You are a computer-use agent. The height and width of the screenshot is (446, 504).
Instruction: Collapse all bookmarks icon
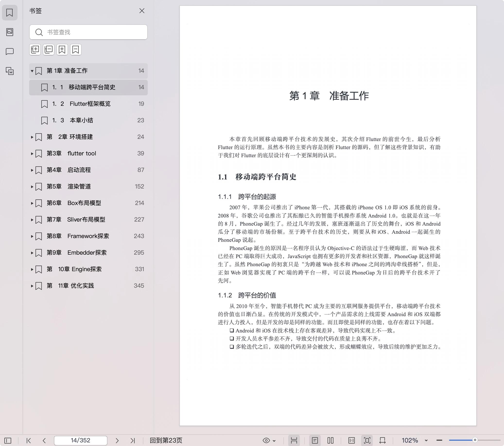[49, 50]
